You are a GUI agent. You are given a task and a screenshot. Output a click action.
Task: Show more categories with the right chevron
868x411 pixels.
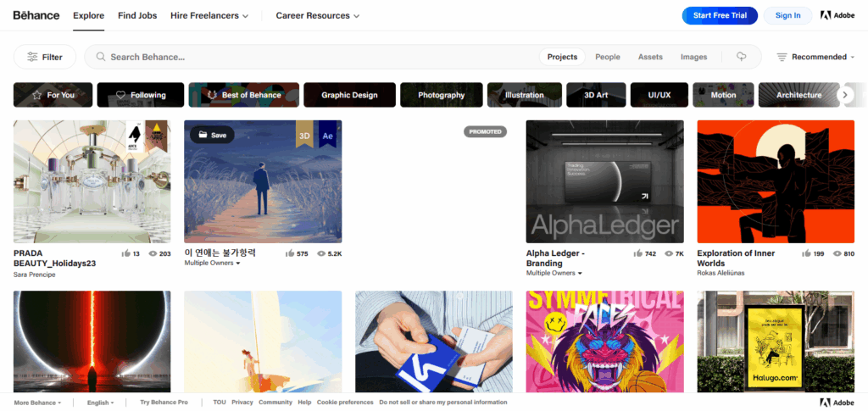tap(845, 95)
